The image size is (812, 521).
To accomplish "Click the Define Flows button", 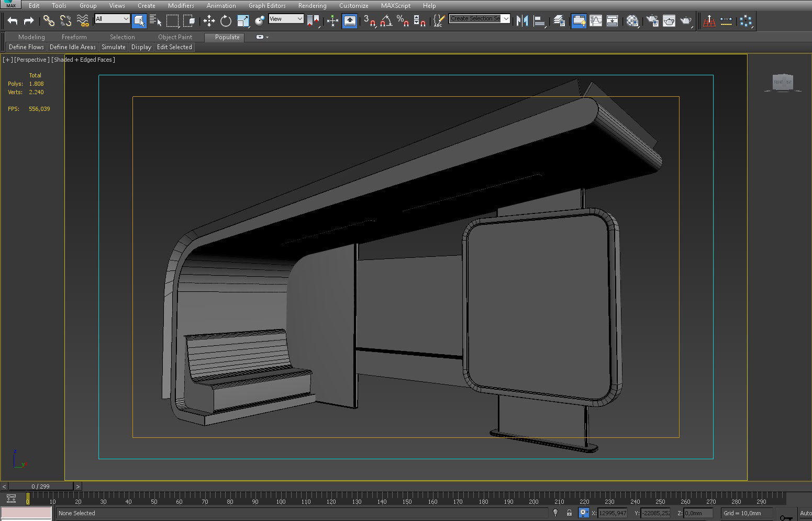I will 26,47.
